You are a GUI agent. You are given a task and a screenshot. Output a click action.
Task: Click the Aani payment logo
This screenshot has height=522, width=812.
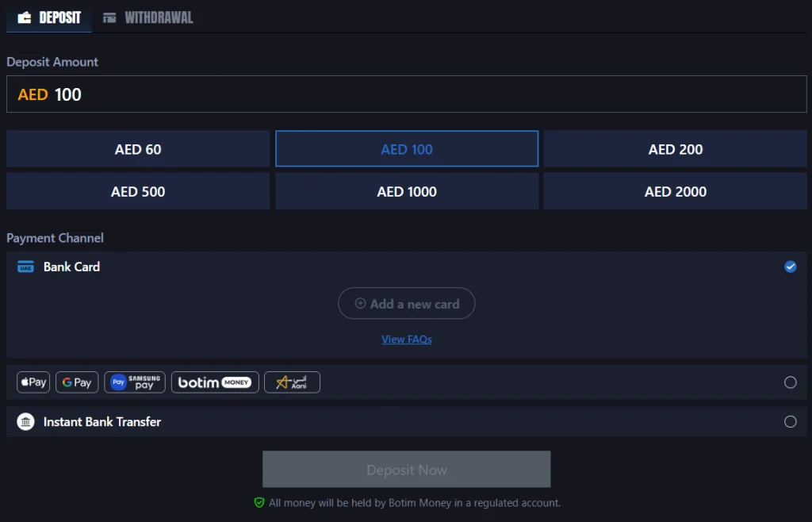(x=292, y=382)
